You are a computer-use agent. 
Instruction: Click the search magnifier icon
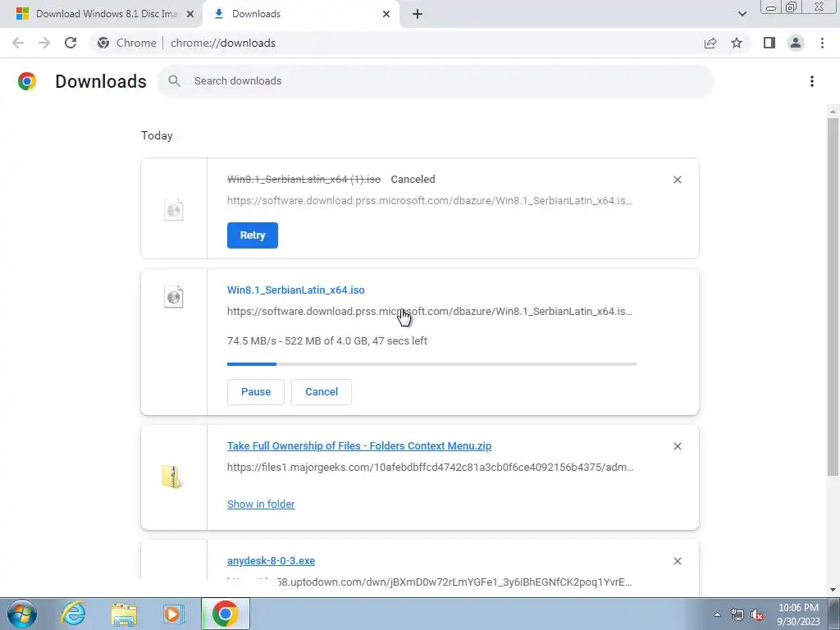(x=174, y=81)
